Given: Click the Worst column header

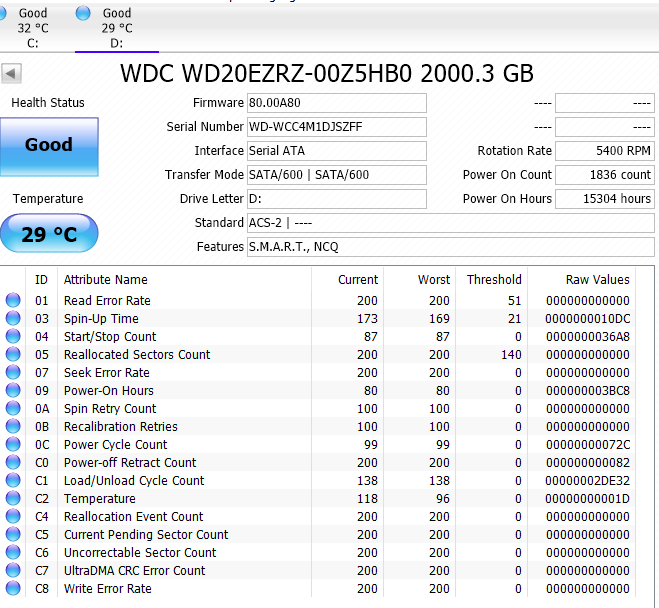Looking at the screenshot, I should (x=434, y=280).
